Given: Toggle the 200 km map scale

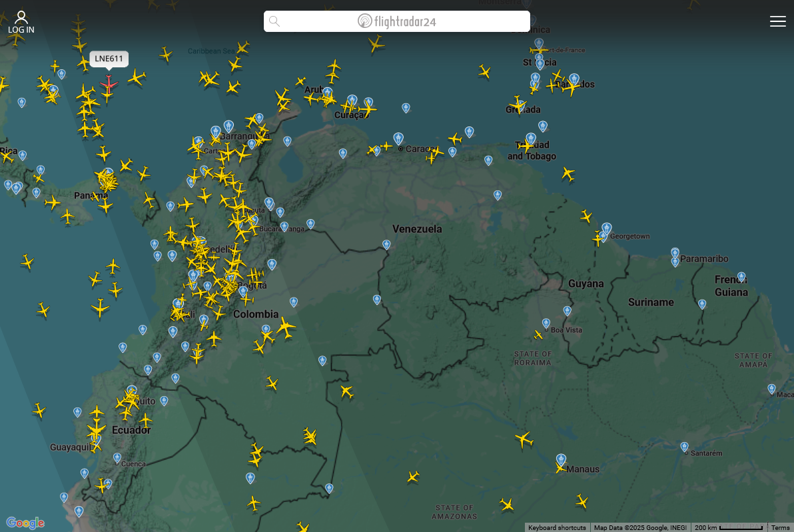Looking at the screenshot, I should 728,527.
